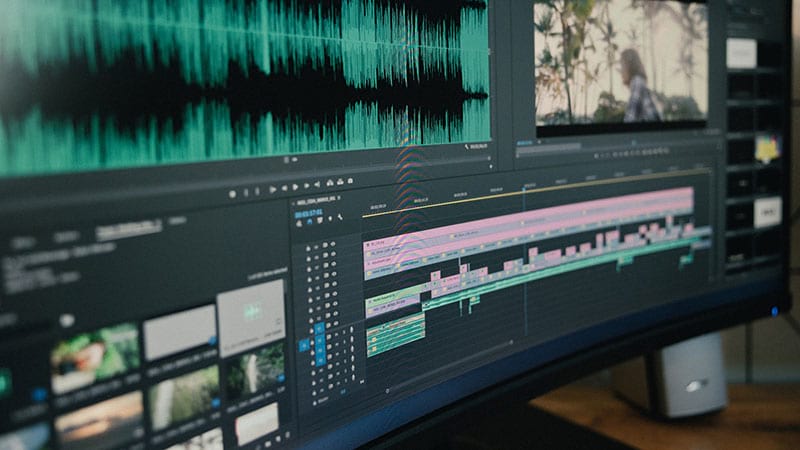800x450 pixels.
Task: Toggle eye visibility of topmost video track
Action: point(333,244)
